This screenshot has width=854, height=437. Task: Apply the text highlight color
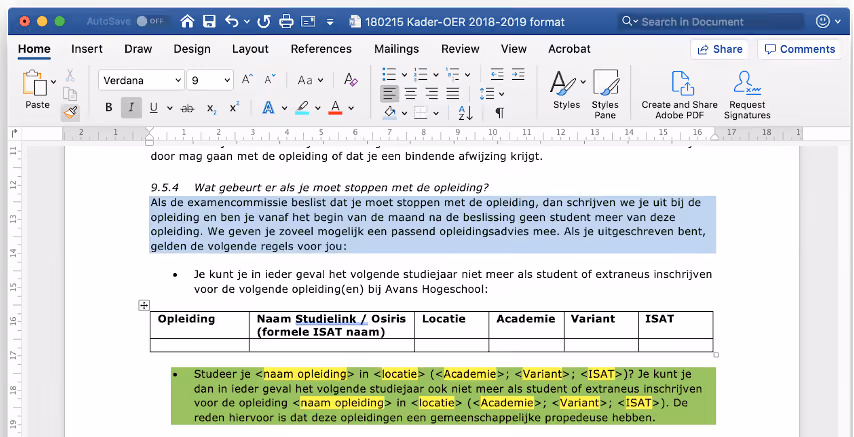coord(302,108)
